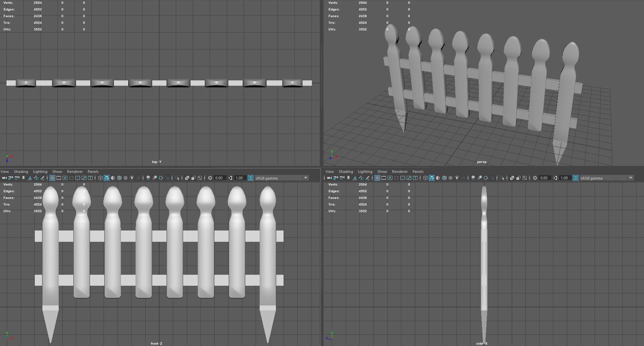The width and height of the screenshot is (644, 346).
Task: Click exposure value field 0.00 in front panel
Action: (x=220, y=178)
